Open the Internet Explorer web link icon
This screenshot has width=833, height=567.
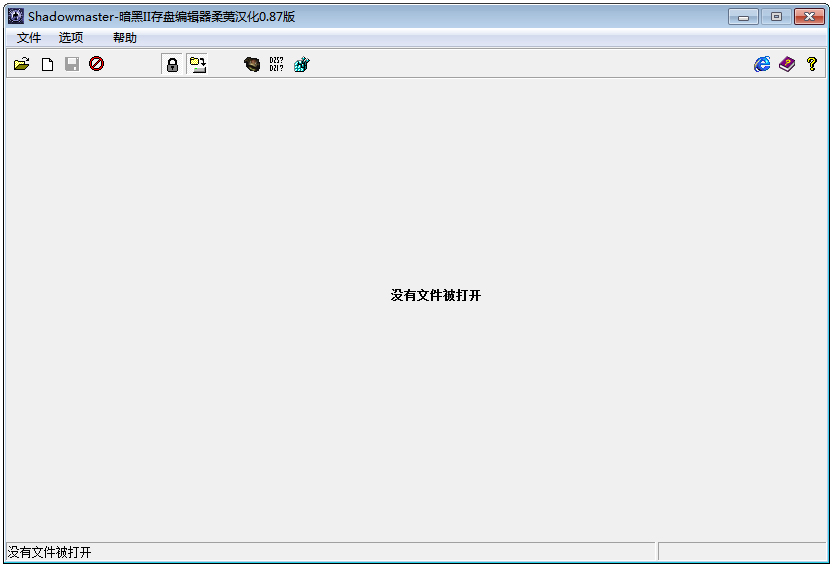pos(762,64)
